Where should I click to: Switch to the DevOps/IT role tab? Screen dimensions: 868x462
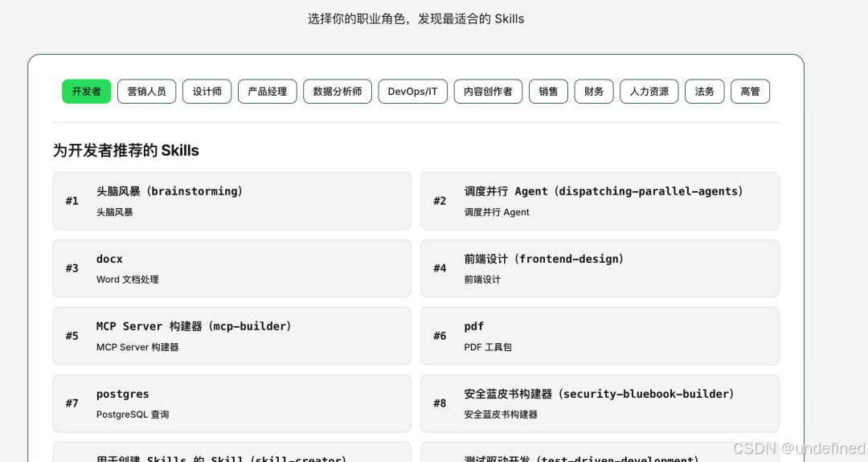pos(413,92)
